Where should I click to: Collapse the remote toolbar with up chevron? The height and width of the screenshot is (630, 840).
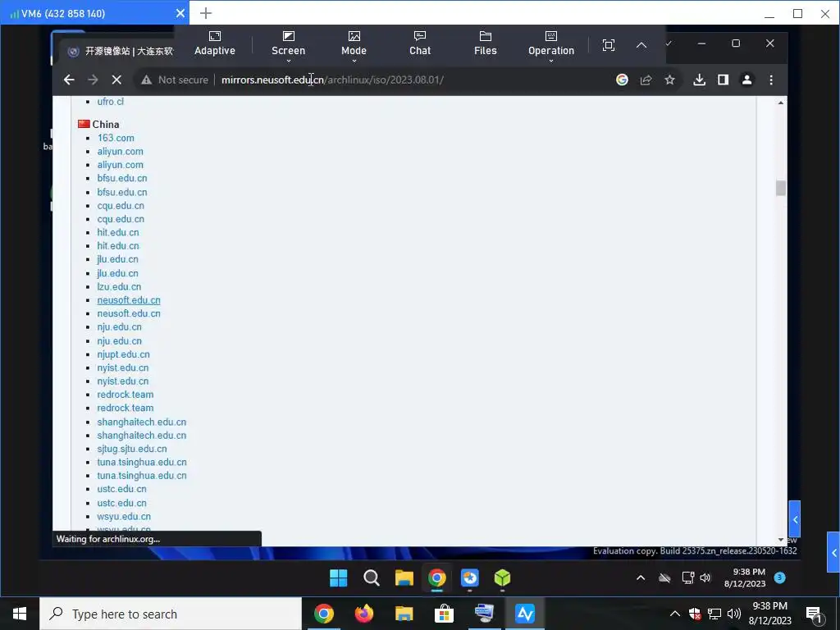point(641,45)
